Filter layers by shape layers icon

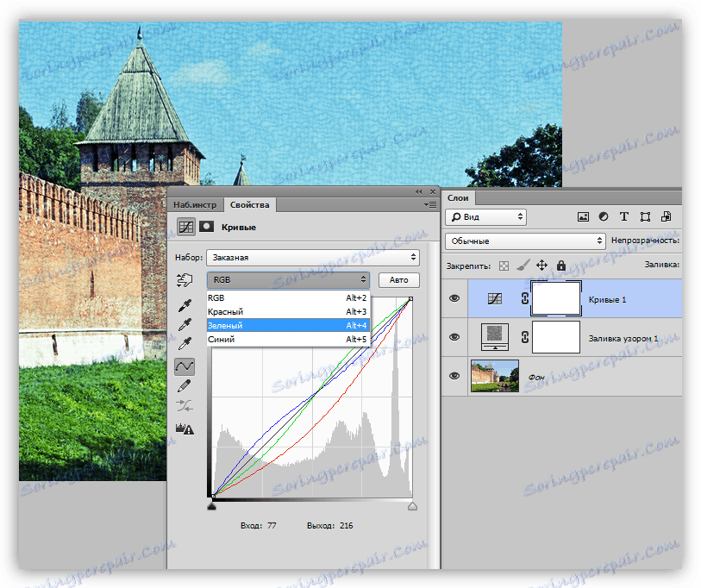645,217
